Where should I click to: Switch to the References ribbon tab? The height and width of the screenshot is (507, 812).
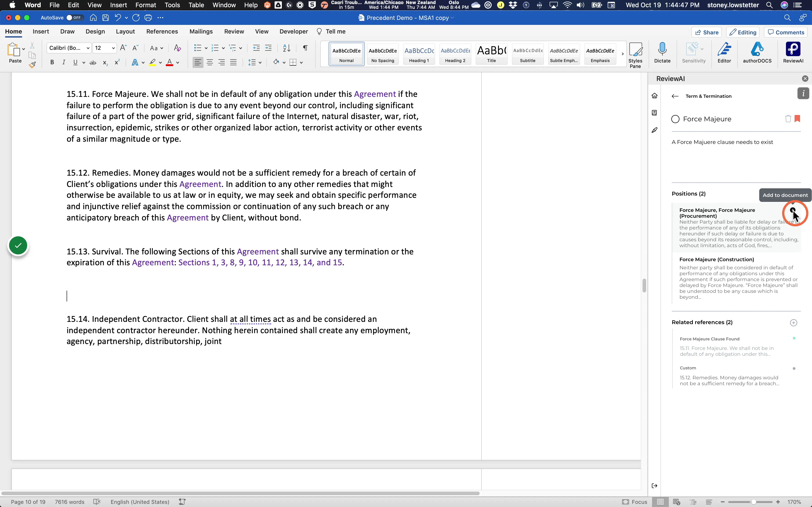[162, 31]
